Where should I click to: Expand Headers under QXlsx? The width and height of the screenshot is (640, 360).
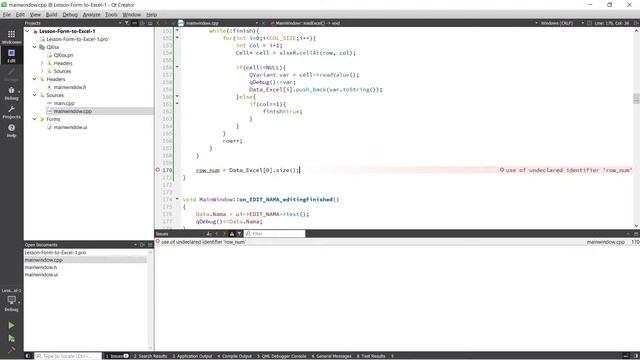(42, 63)
